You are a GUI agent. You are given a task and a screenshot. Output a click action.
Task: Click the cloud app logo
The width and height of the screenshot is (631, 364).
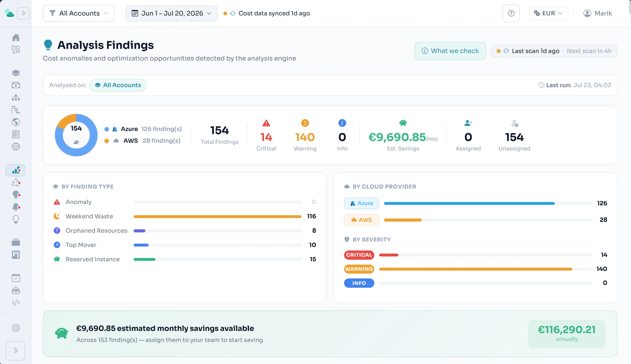coord(9,13)
